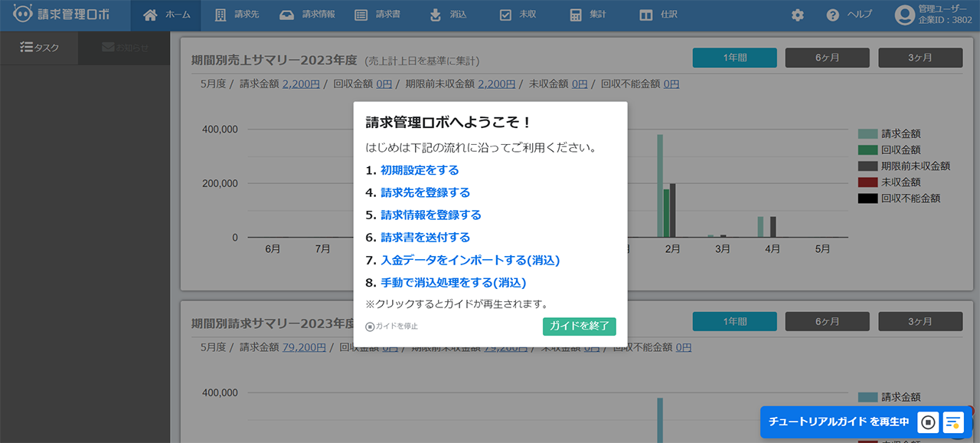Open the 未収金額 0円 link in 売上サマリー
Image resolution: width=980 pixels, height=443 pixels.
(x=580, y=84)
